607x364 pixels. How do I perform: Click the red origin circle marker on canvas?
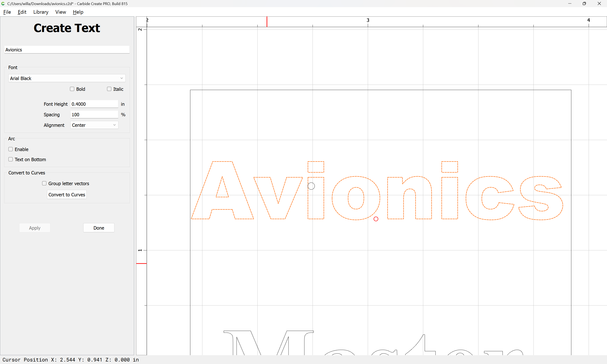coord(376,219)
